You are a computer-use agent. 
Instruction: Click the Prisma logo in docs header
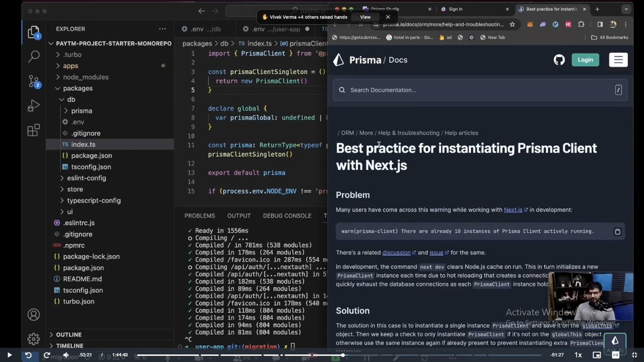tap(338, 60)
